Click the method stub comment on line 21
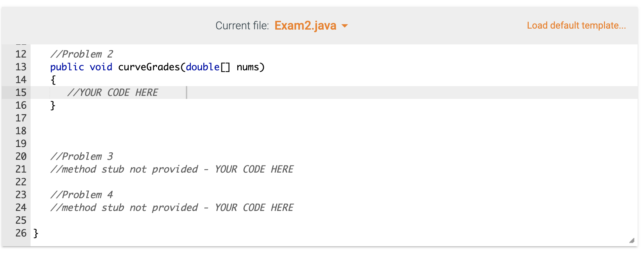This screenshot has height=257, width=644. 171,169
